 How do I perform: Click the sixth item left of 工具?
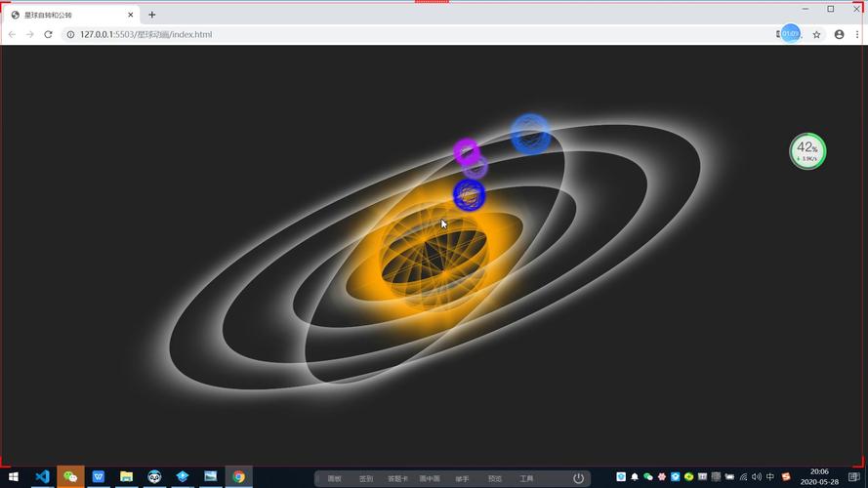click(x=495, y=479)
